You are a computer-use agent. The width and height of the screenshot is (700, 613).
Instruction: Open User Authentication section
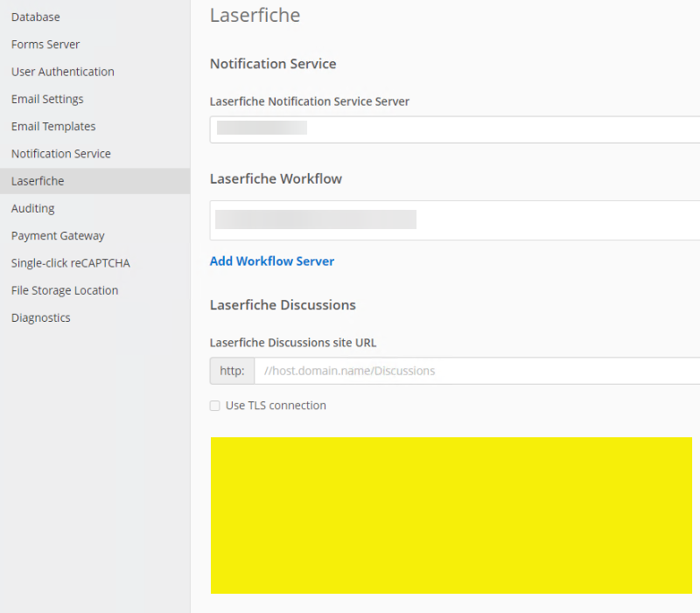pyautogui.click(x=63, y=72)
